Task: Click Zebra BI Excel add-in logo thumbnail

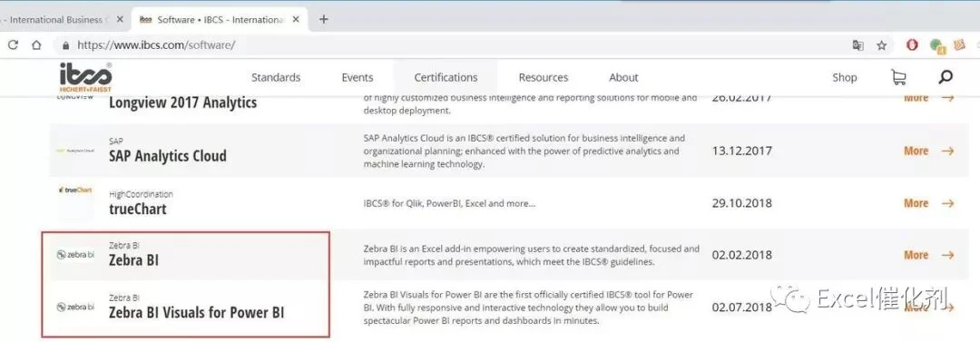Action: (x=75, y=255)
